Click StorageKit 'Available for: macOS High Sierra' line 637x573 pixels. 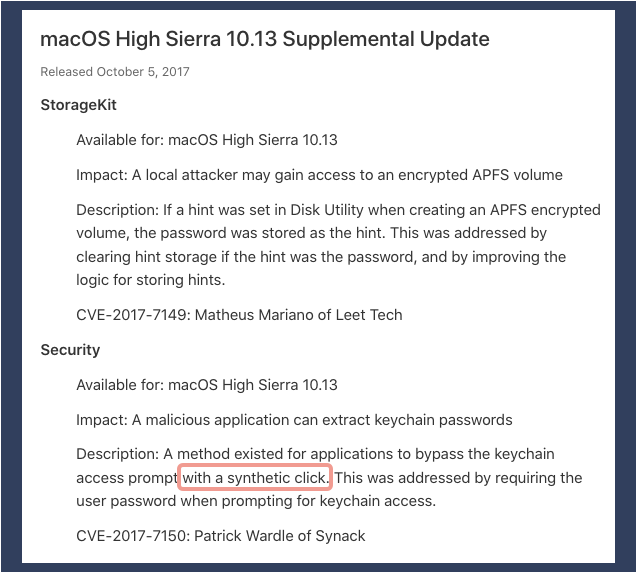207,140
